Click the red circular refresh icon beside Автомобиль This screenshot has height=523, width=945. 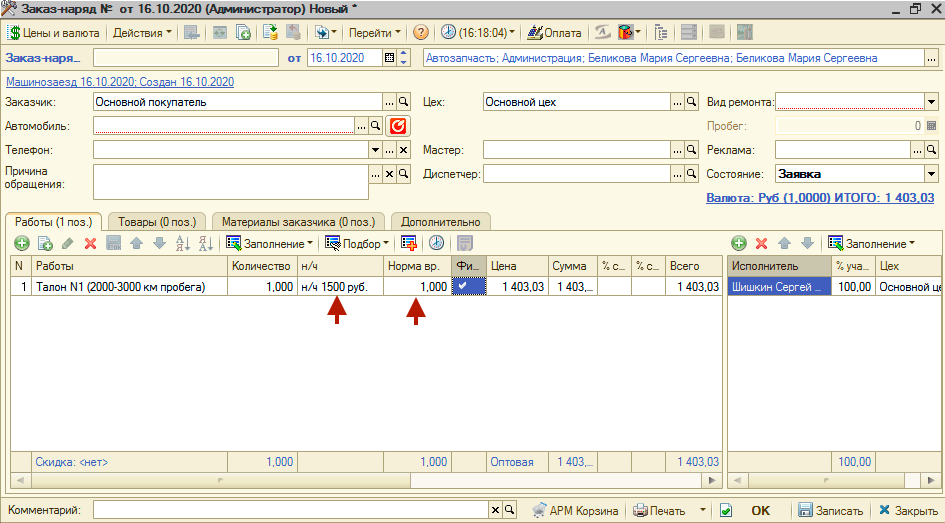(x=398, y=126)
